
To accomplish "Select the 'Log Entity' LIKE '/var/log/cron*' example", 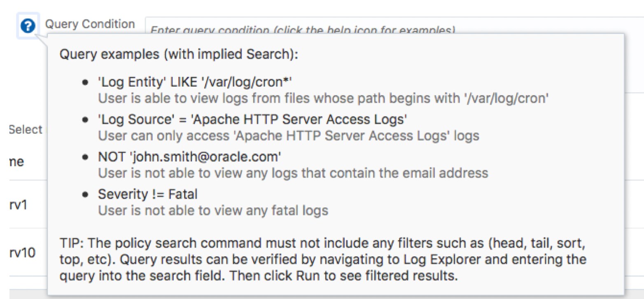I will [x=195, y=83].
